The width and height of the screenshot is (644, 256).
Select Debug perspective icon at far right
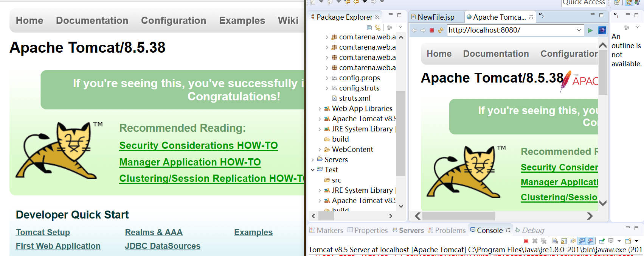pyautogui.click(x=637, y=2)
